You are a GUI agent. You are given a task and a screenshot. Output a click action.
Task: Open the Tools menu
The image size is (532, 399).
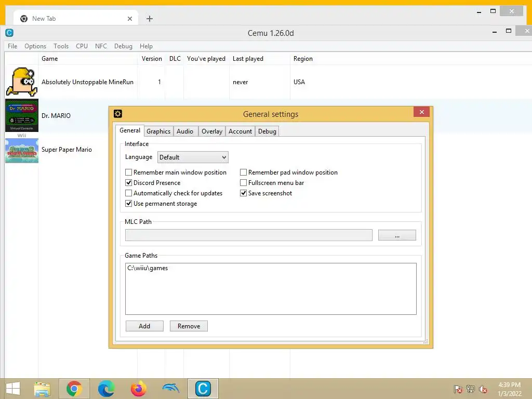coord(61,46)
